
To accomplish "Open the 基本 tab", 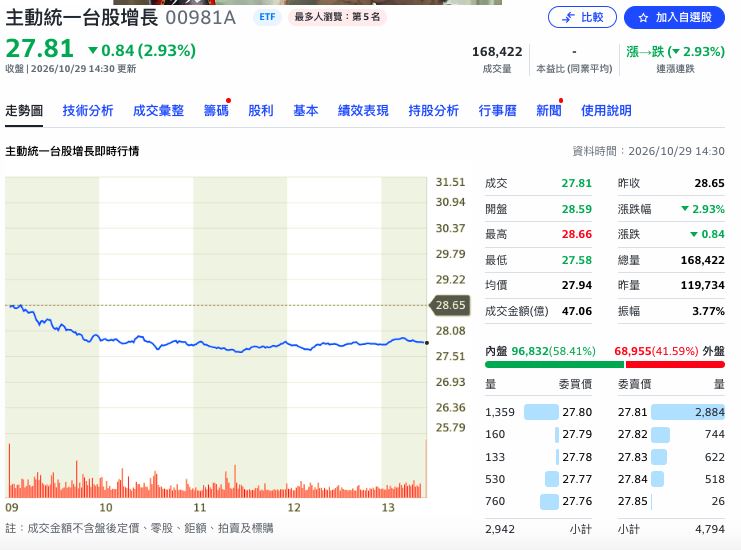I will 306,111.
